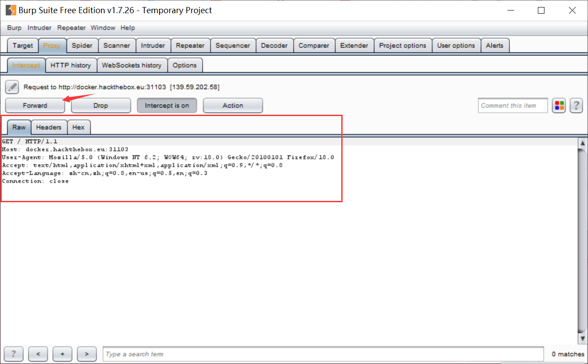This screenshot has height=364, width=588.
Task: Drop the intercepted request
Action: tap(101, 106)
